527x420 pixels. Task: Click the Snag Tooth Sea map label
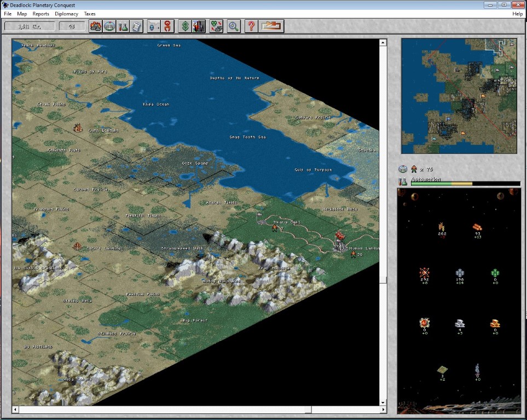(x=247, y=137)
